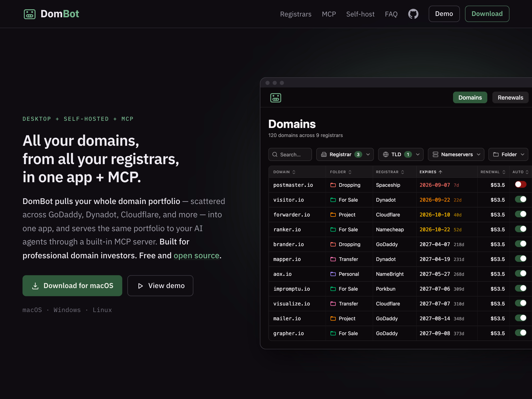Sort by the Renewal column sort arrows
The width and height of the screenshot is (532, 399).
(504, 172)
